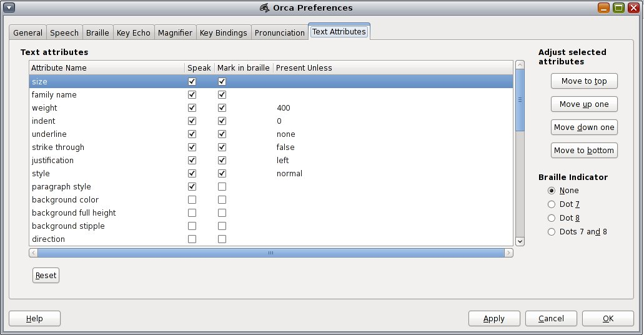Disable Speak for style attribute
This screenshot has width=644, height=335.
[x=192, y=174]
